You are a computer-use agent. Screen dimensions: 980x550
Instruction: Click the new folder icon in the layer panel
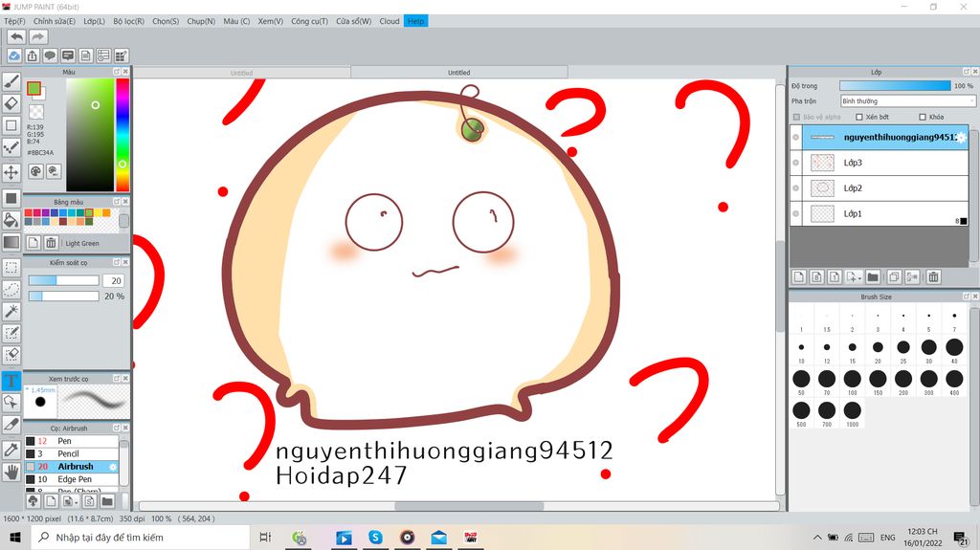click(x=873, y=276)
